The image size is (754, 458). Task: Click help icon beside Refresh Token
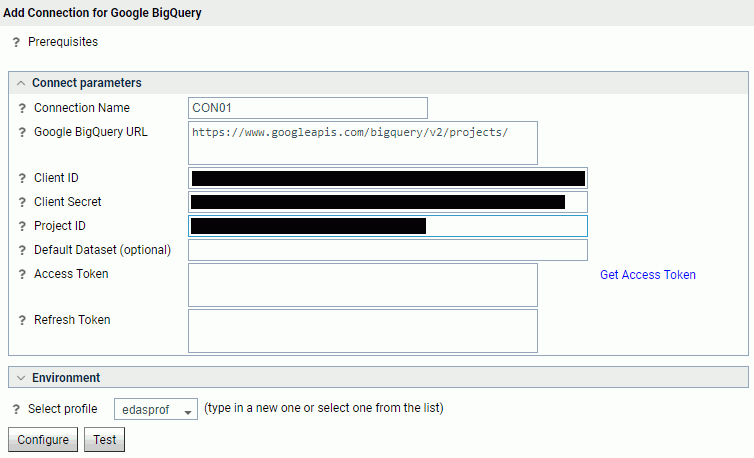click(22, 320)
